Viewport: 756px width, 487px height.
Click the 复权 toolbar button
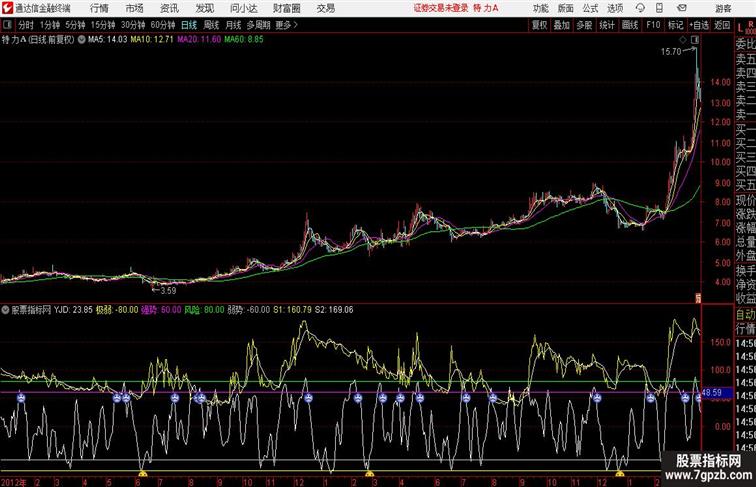(x=539, y=25)
